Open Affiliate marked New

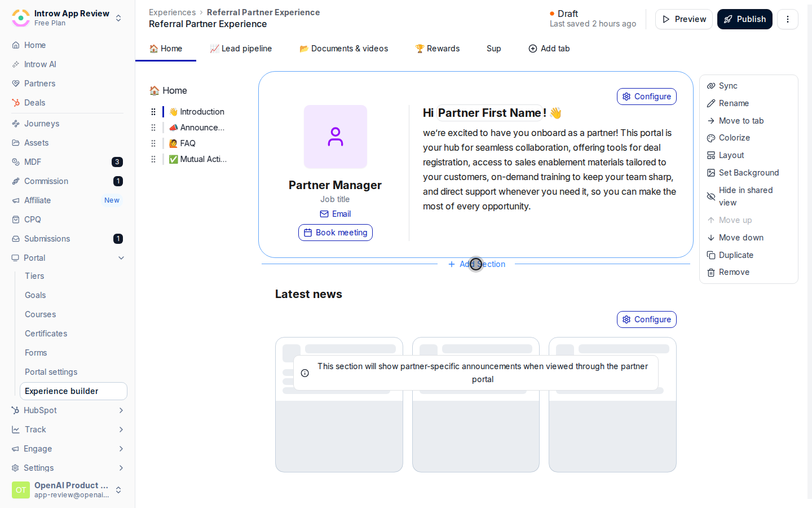(67, 200)
